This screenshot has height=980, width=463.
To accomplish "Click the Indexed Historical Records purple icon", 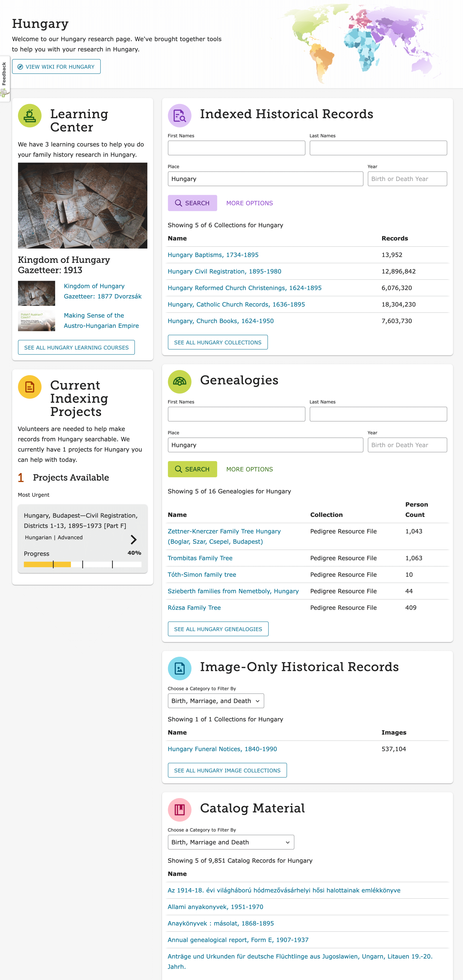I will [179, 116].
